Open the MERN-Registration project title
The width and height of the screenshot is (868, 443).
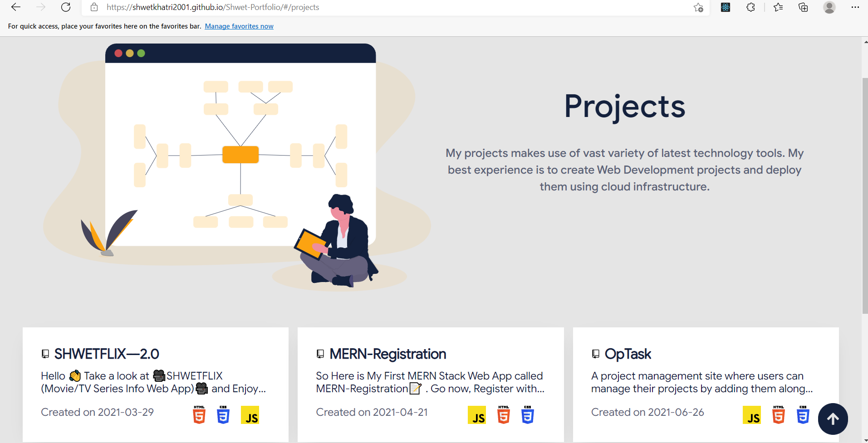pos(388,354)
